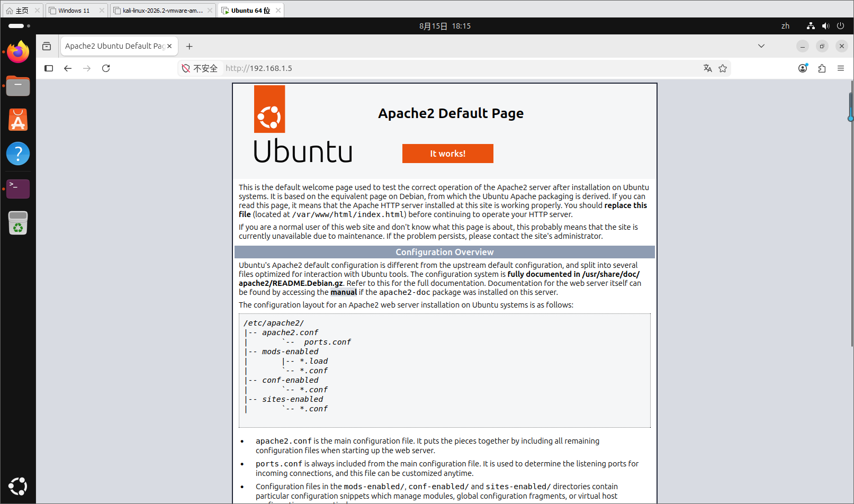Translate this page icon
The width and height of the screenshot is (854, 504).
coord(708,68)
